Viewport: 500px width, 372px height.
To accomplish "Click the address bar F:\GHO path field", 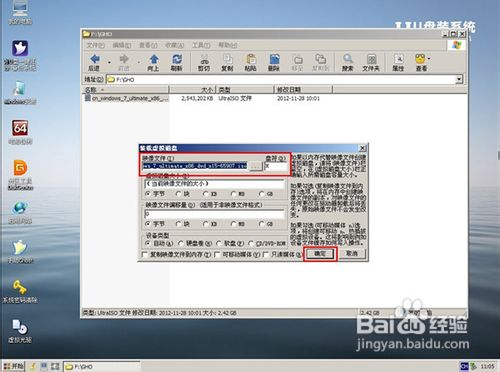I will point(281,79).
